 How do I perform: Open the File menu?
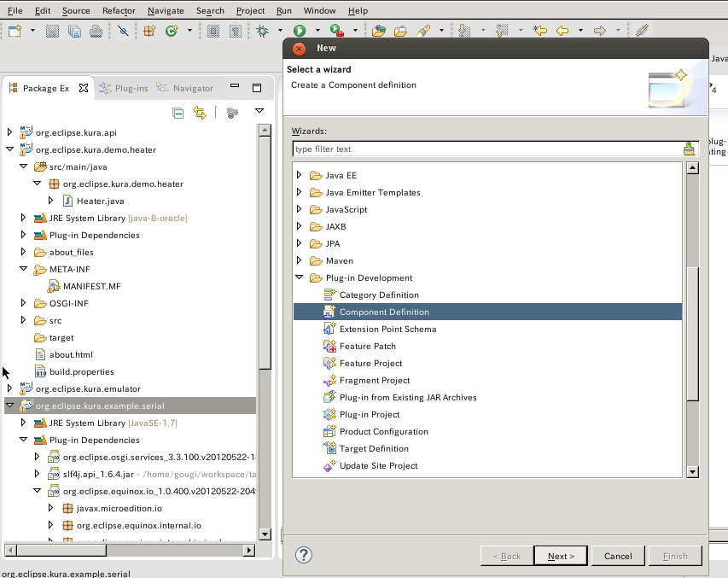pos(15,10)
